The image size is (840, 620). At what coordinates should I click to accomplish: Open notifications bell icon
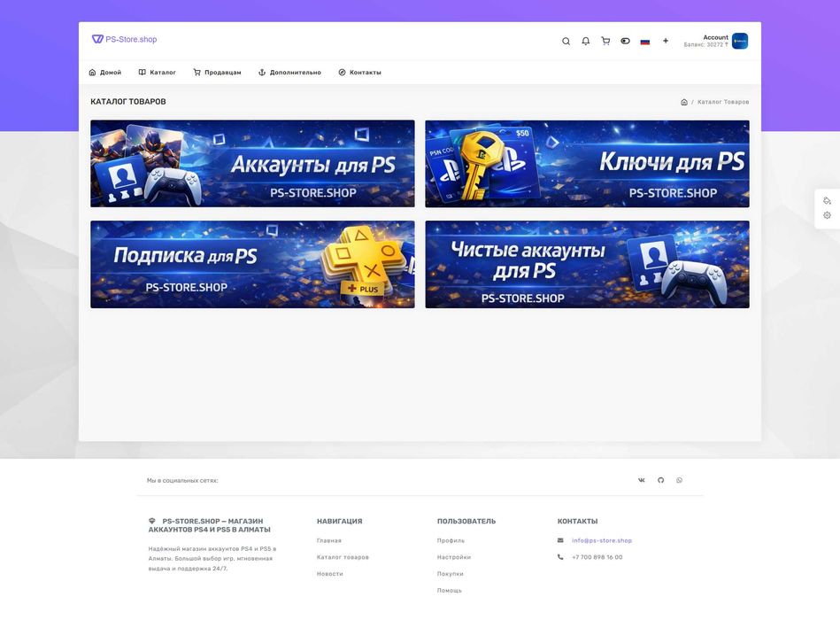pyautogui.click(x=586, y=42)
